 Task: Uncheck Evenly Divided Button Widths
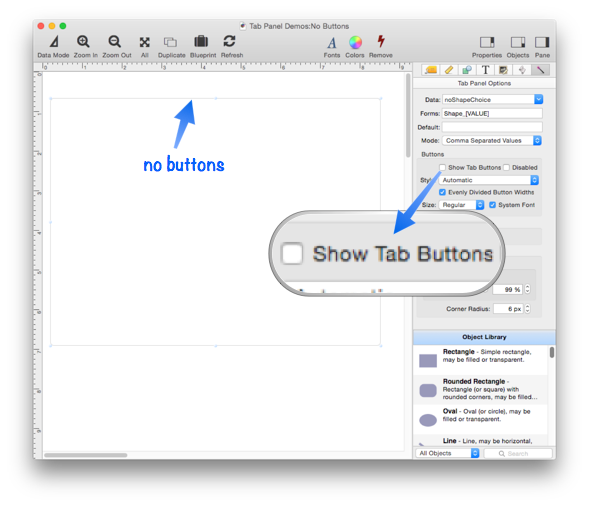(443, 192)
